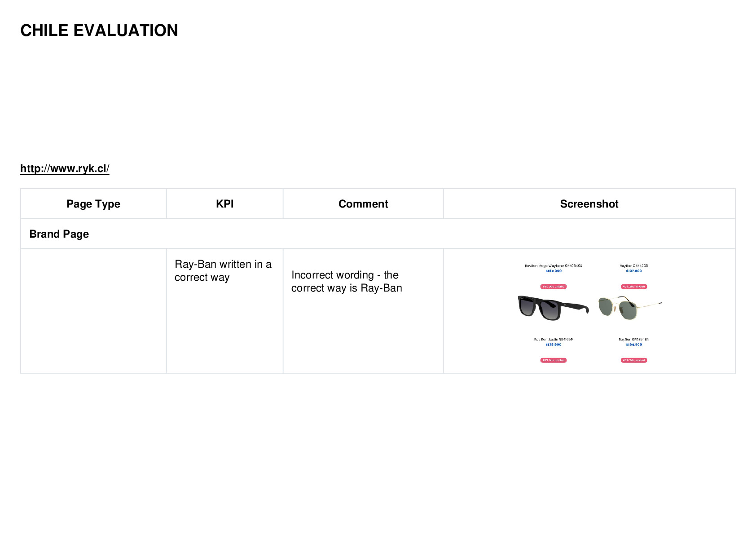The height and width of the screenshot is (535, 756).
Task: Click pink discount badge under $184.900
Action: 553,287
